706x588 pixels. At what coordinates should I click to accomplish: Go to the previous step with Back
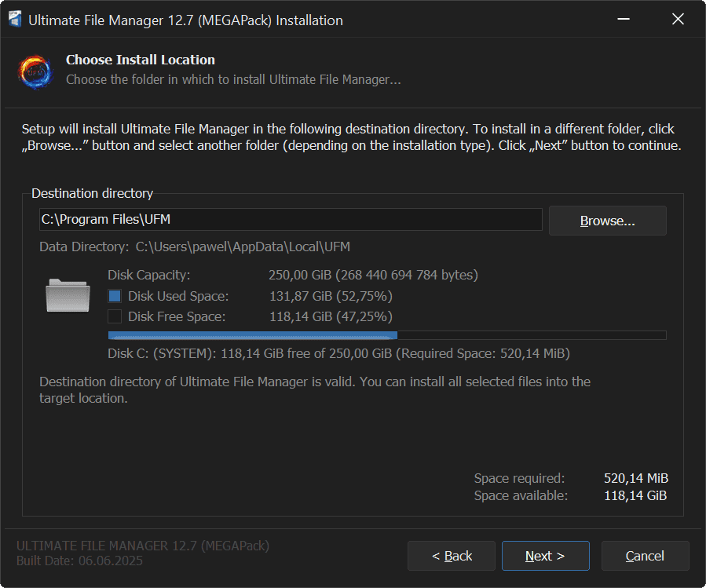coord(452,556)
